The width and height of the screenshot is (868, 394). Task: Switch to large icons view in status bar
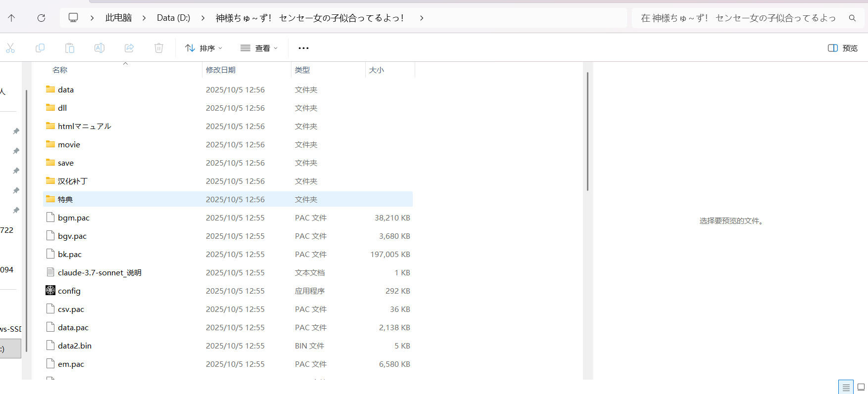coord(861,387)
